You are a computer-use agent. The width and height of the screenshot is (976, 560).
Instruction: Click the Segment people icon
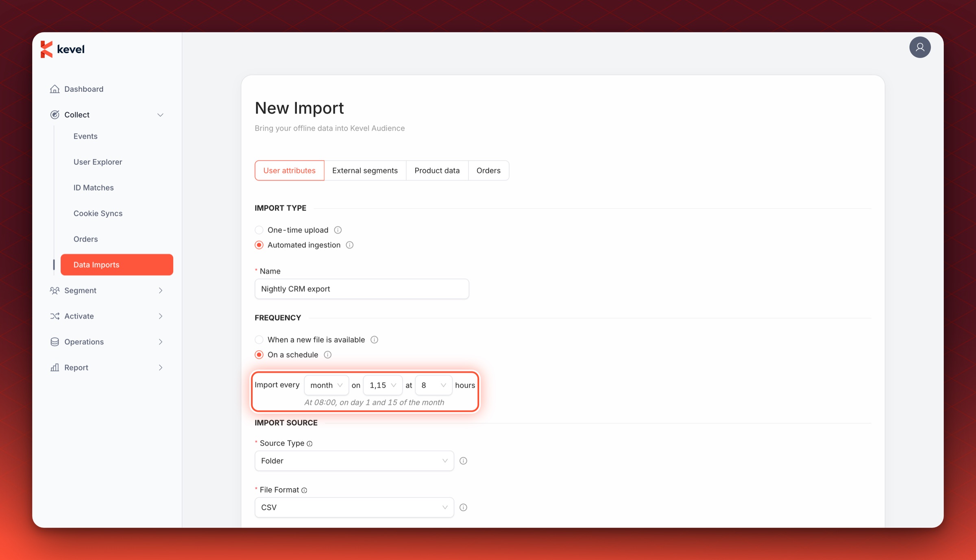click(54, 291)
